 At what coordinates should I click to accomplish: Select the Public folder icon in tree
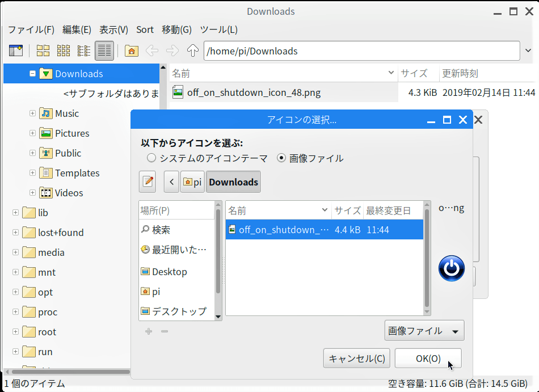click(46, 153)
